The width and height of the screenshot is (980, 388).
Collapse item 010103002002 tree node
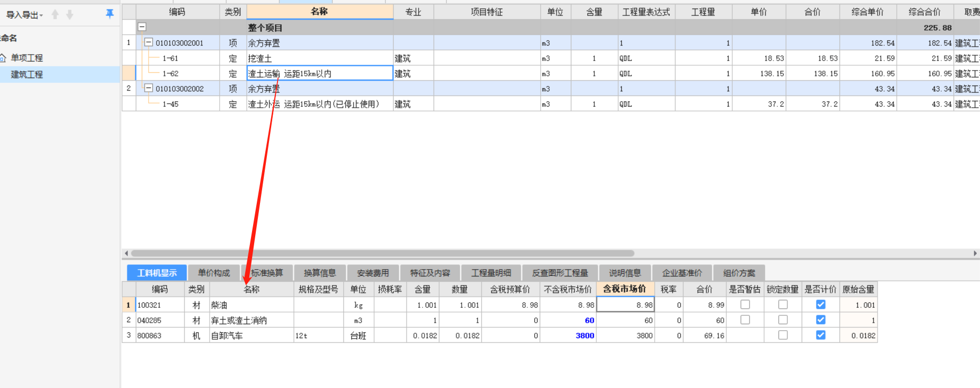tap(149, 88)
